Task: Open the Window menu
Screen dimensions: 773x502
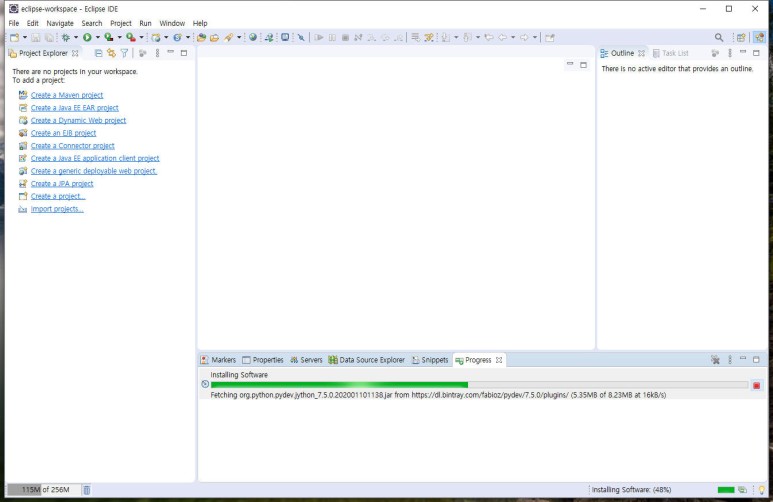Action: point(172,23)
